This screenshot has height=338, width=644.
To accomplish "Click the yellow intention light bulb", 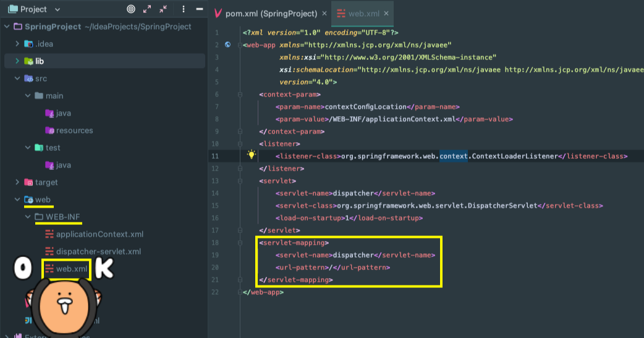I will [252, 154].
